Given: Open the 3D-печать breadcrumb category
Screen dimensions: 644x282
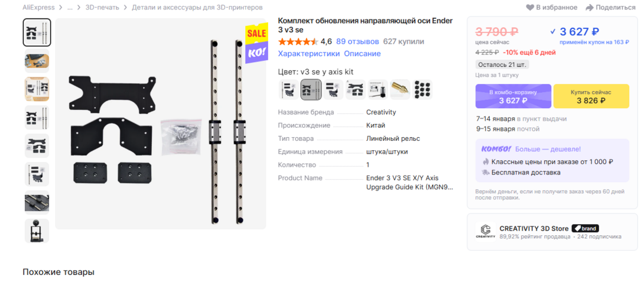Looking at the screenshot, I should [102, 8].
